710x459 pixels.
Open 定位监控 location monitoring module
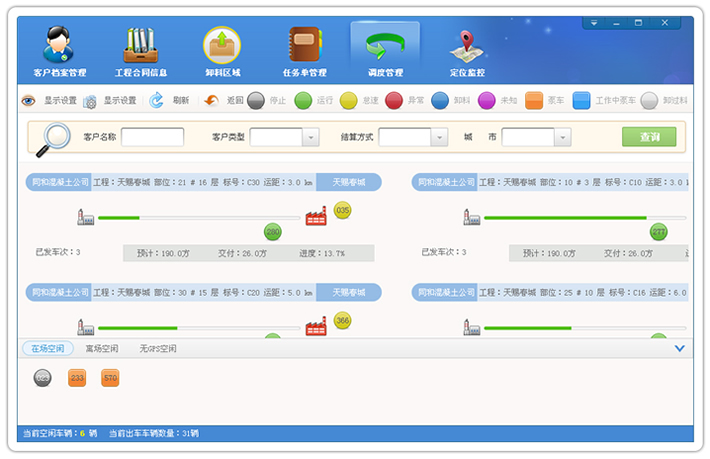(466, 51)
